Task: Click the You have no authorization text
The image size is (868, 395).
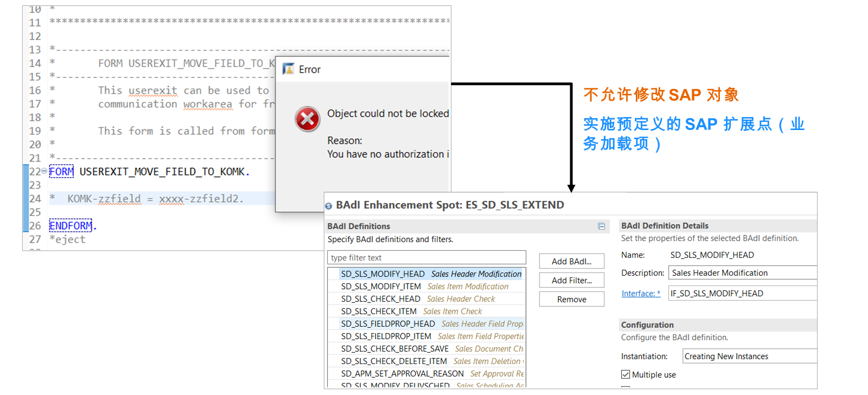Action: [x=388, y=154]
